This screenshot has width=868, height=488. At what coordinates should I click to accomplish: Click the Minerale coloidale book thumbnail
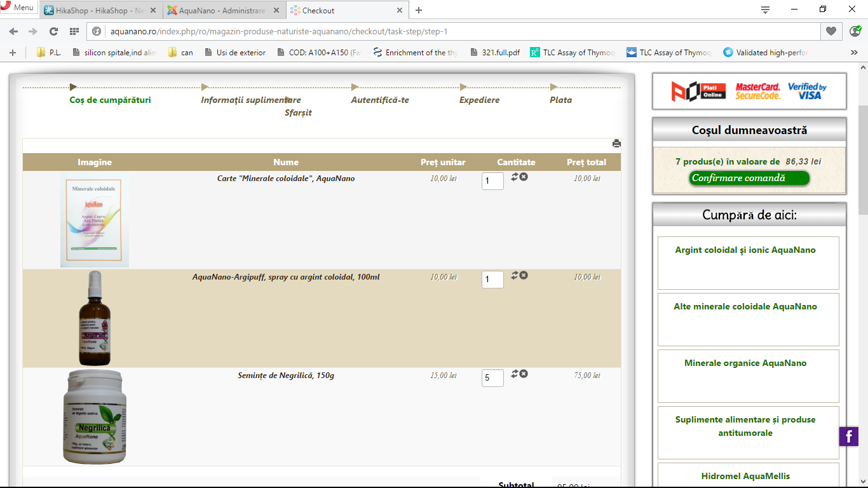click(95, 220)
